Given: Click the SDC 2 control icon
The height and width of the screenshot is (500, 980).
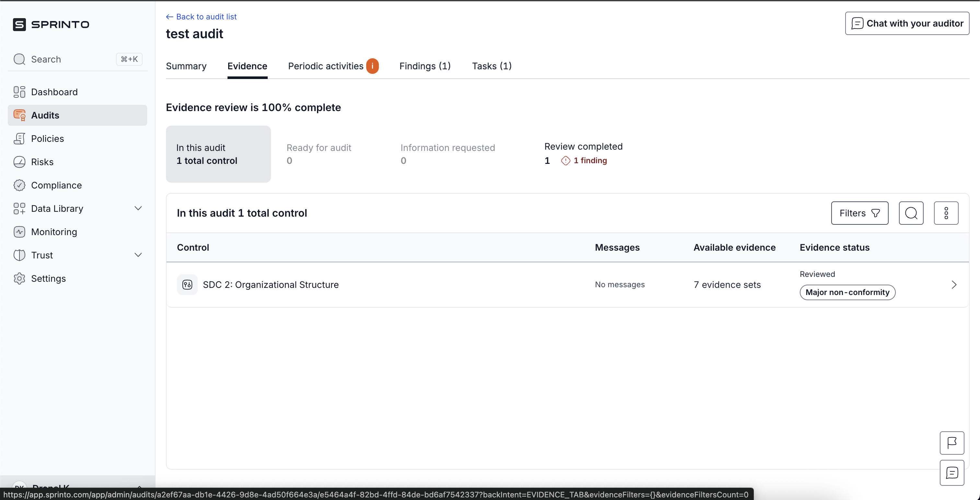Looking at the screenshot, I should pyautogui.click(x=187, y=284).
